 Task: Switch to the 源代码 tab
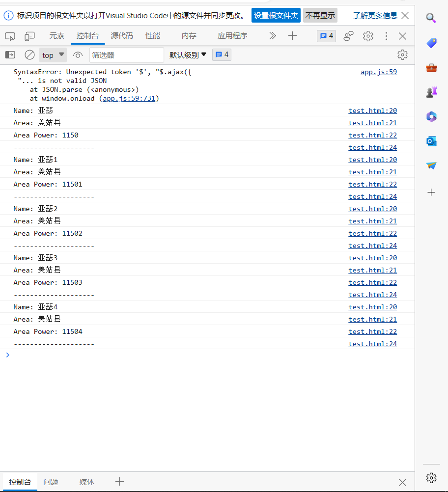[x=121, y=36]
